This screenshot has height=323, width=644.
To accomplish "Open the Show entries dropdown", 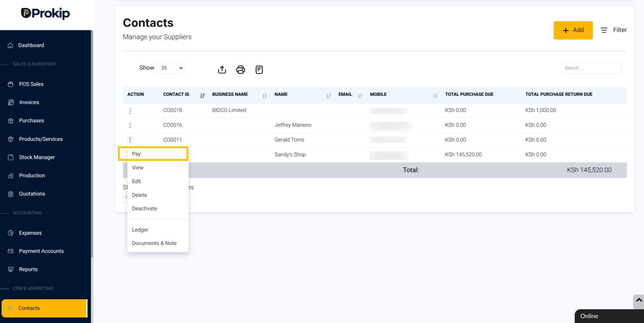I will point(170,68).
